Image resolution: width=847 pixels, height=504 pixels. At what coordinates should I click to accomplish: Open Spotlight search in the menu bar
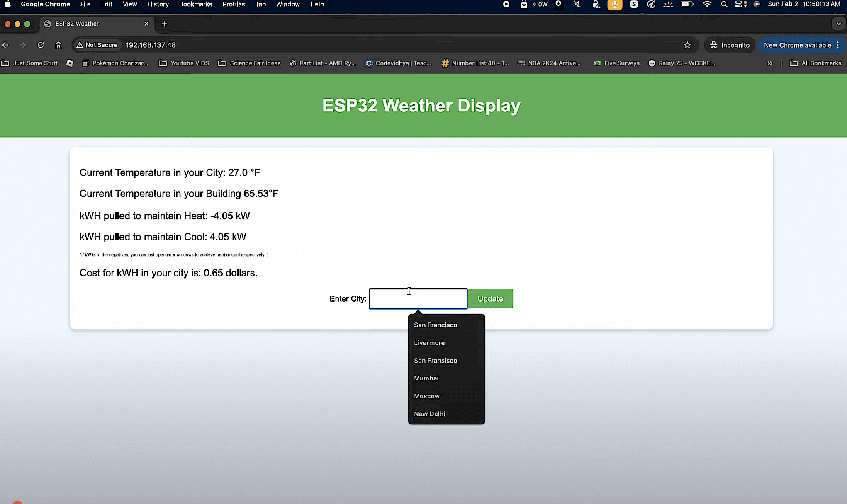724,5
